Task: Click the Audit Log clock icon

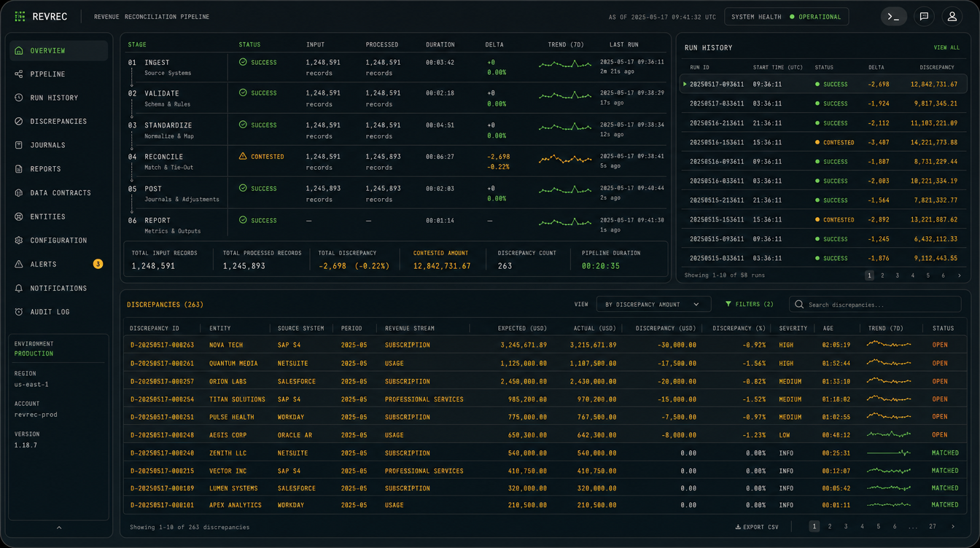Action: (19, 312)
